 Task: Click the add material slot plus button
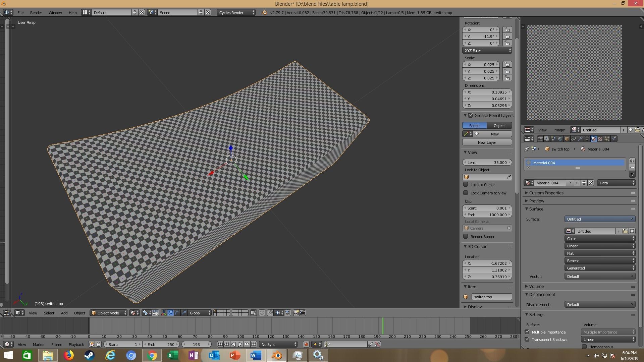(632, 161)
